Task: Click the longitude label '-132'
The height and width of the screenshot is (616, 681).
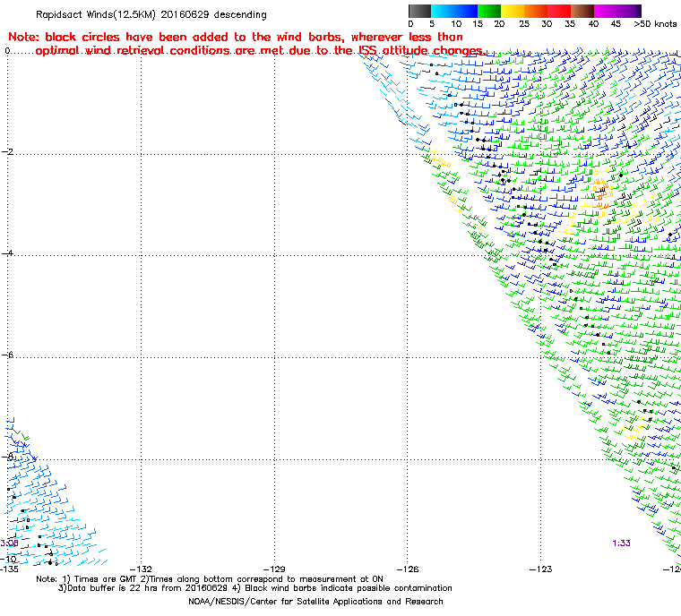Action: pyautogui.click(x=142, y=569)
